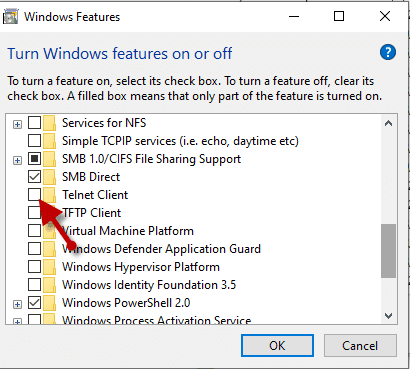The image size is (410, 369).
Task: Tick the Windows Defender Application Guard checkbox
Action: click(34, 249)
